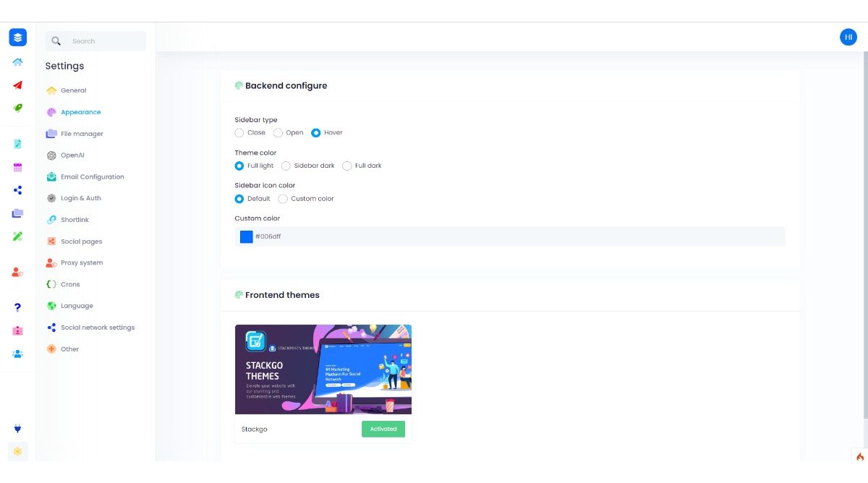Open the purple calendar icon
The height and width of the screenshot is (483, 868).
pyautogui.click(x=17, y=167)
